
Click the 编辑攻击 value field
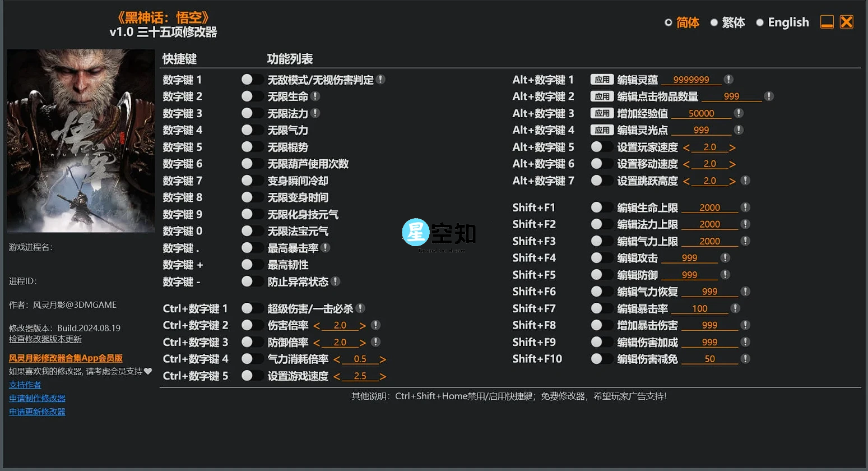point(690,257)
